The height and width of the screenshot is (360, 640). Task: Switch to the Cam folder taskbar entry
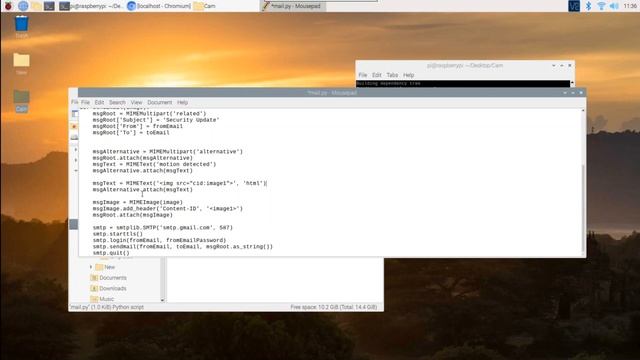tap(205, 6)
